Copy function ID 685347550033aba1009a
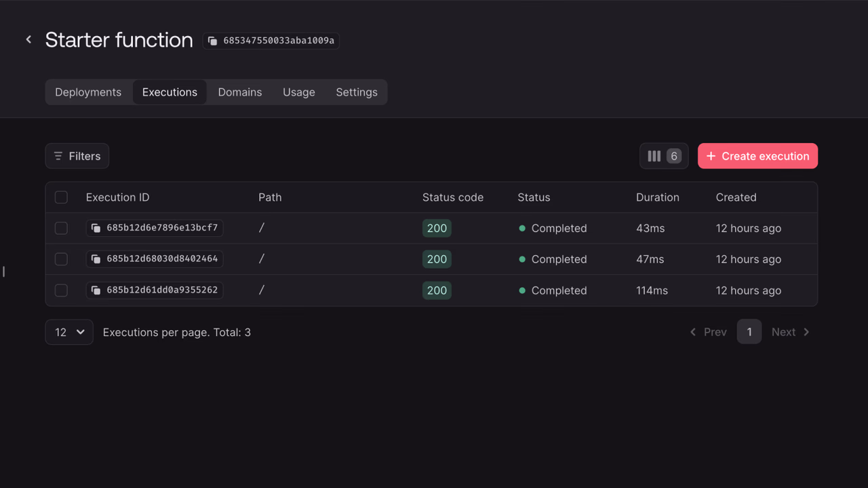 (271, 41)
